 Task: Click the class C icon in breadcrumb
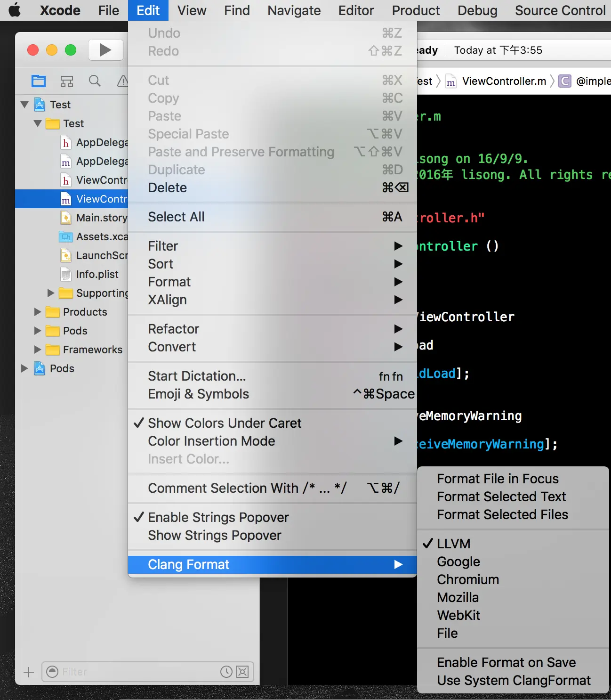pos(565,81)
